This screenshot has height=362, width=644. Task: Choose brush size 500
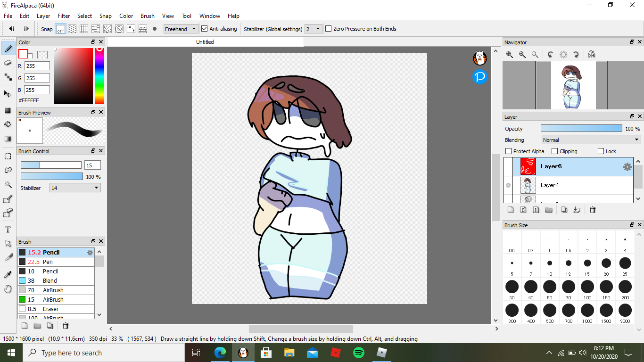click(x=550, y=313)
